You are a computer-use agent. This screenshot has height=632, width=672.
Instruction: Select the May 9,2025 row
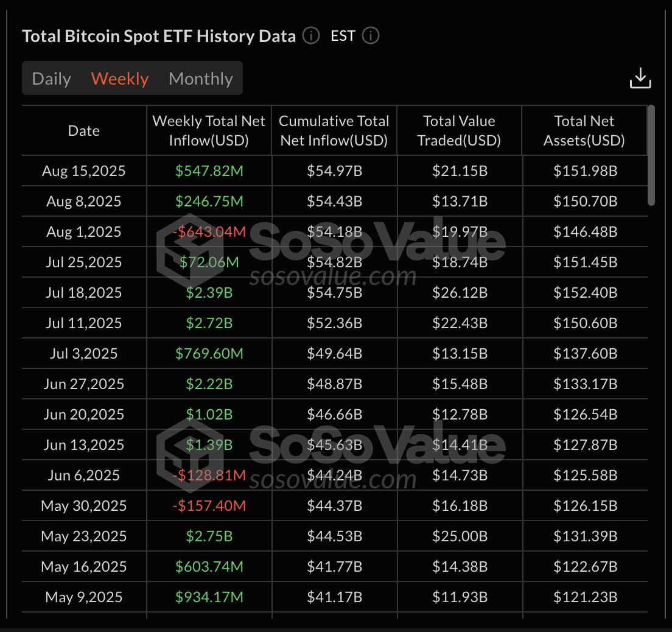tap(83, 597)
